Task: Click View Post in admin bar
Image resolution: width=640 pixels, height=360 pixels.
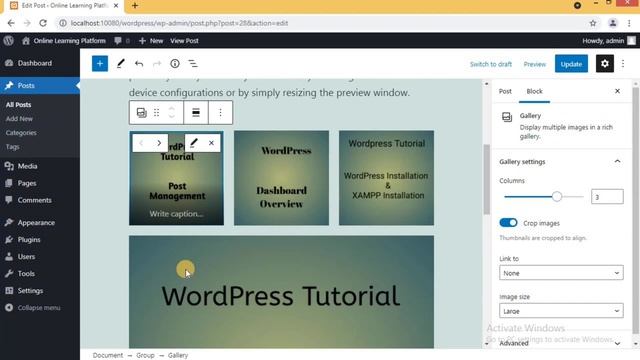Action: pos(184,40)
